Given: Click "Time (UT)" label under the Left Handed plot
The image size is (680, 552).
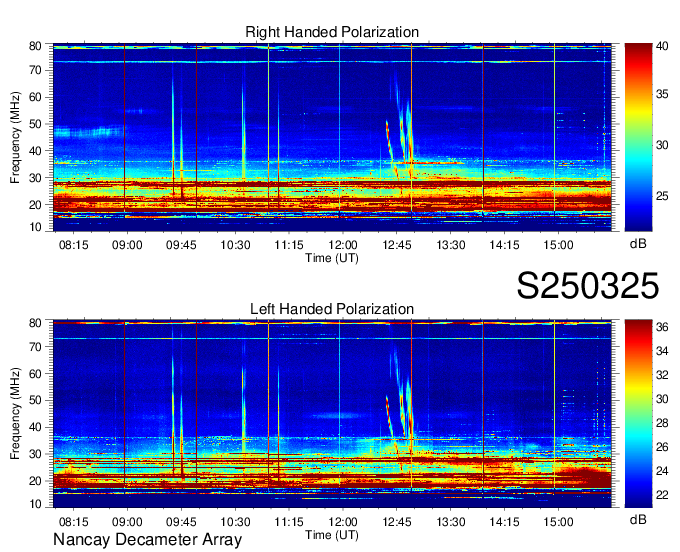Looking at the screenshot, I should (x=332, y=535).
